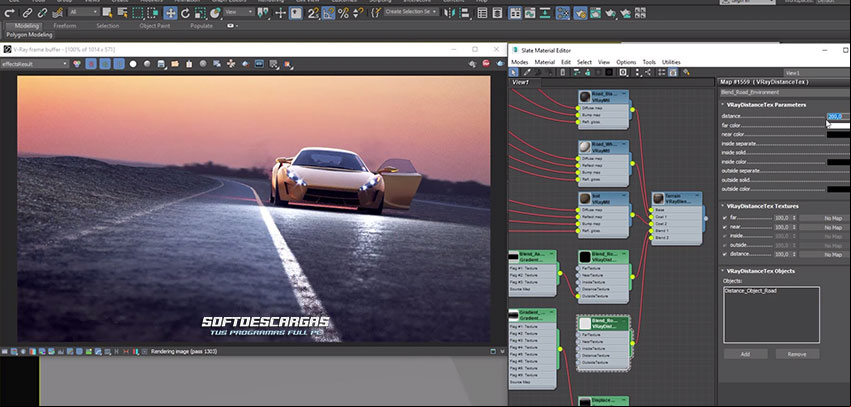This screenshot has height=407, width=851.
Task: Click No Map button for distance texture
Action: pos(825,254)
